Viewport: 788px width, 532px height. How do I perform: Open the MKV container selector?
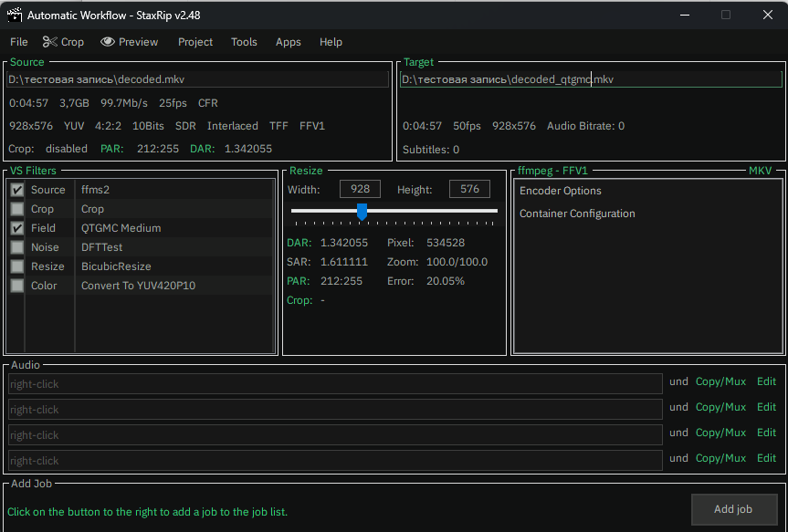(x=762, y=171)
